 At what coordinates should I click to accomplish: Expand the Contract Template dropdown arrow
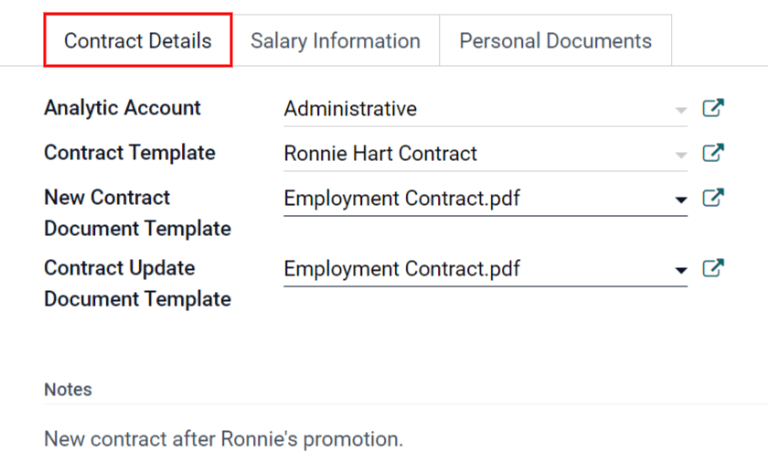tap(681, 155)
